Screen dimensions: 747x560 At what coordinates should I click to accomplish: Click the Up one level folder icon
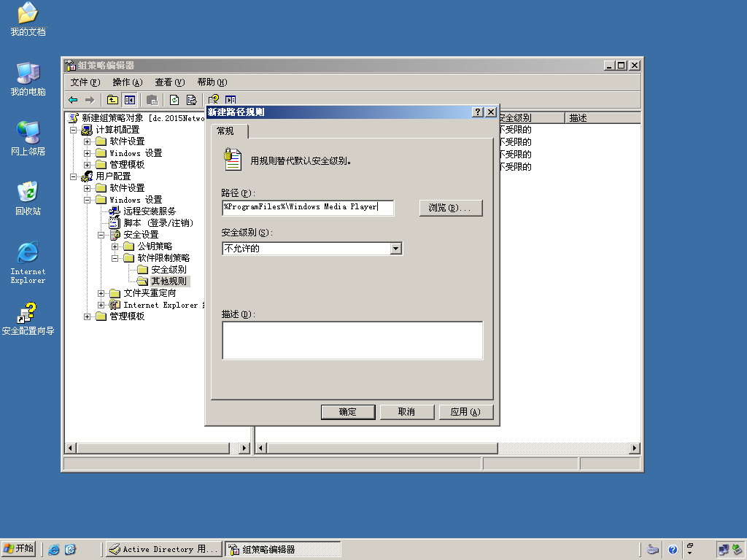[x=112, y=100]
